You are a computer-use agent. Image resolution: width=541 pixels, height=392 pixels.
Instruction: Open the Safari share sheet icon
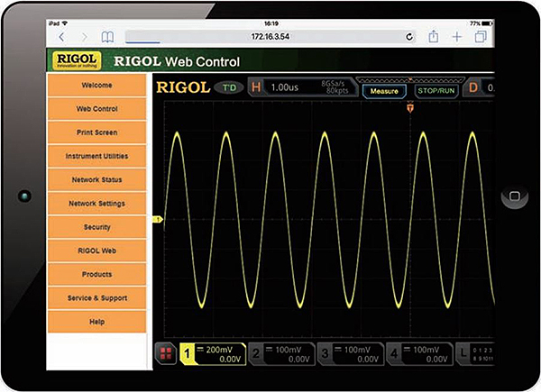point(434,37)
